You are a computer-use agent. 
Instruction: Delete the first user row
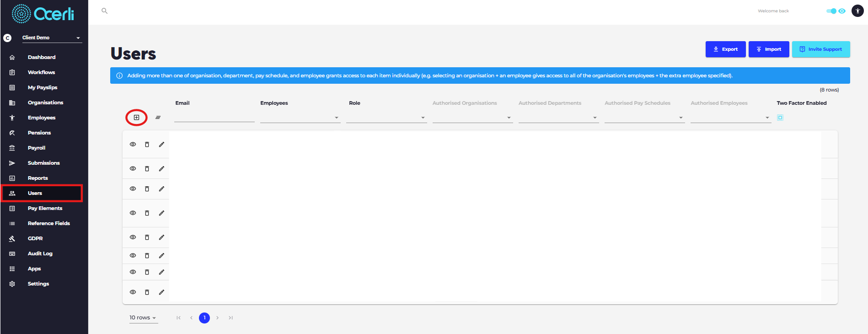pyautogui.click(x=147, y=145)
